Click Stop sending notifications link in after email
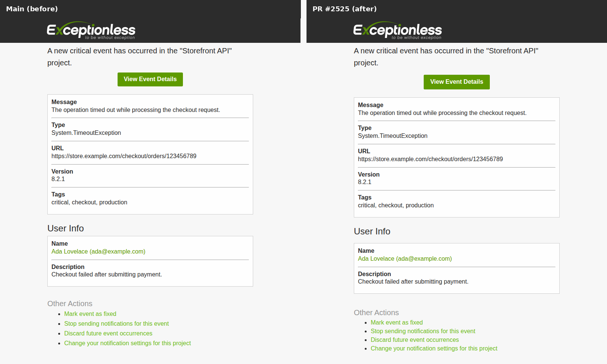This screenshot has width=607, height=364. tap(423, 331)
